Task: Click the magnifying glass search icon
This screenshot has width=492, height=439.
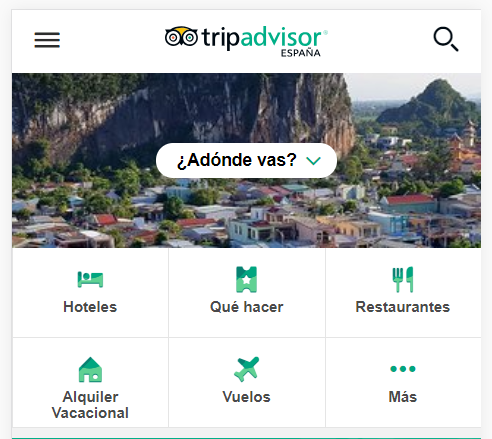Action: 446,39
